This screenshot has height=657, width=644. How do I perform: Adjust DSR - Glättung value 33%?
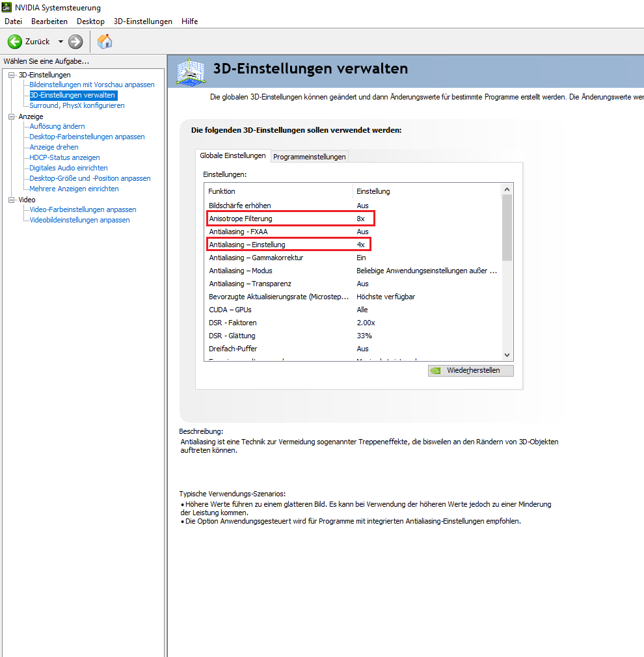click(364, 336)
